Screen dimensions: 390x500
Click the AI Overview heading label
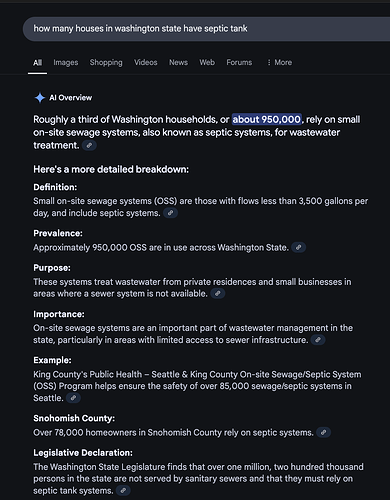(x=71, y=98)
